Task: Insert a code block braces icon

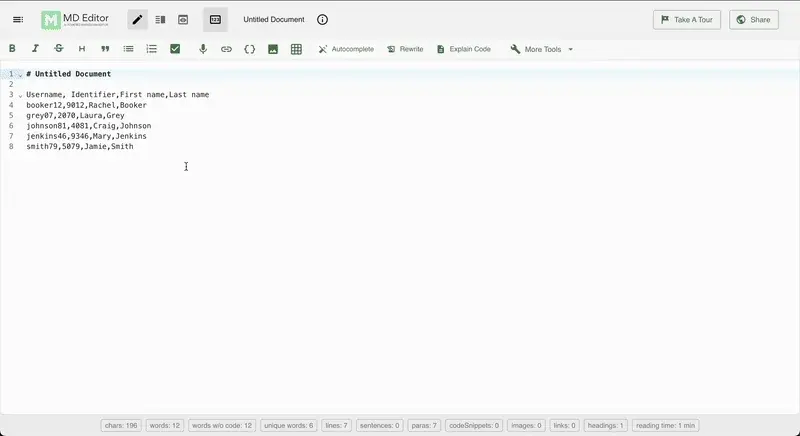Action: (249, 49)
